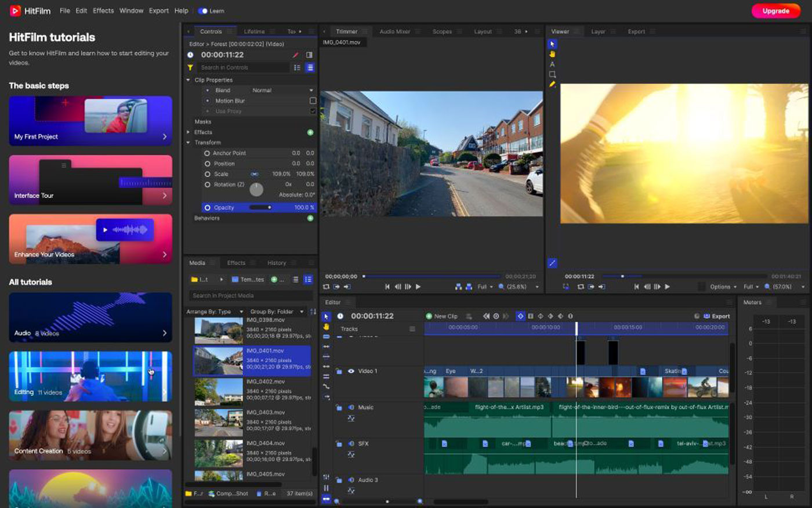
Task: Add an effect with green plus icon
Action: (x=310, y=132)
